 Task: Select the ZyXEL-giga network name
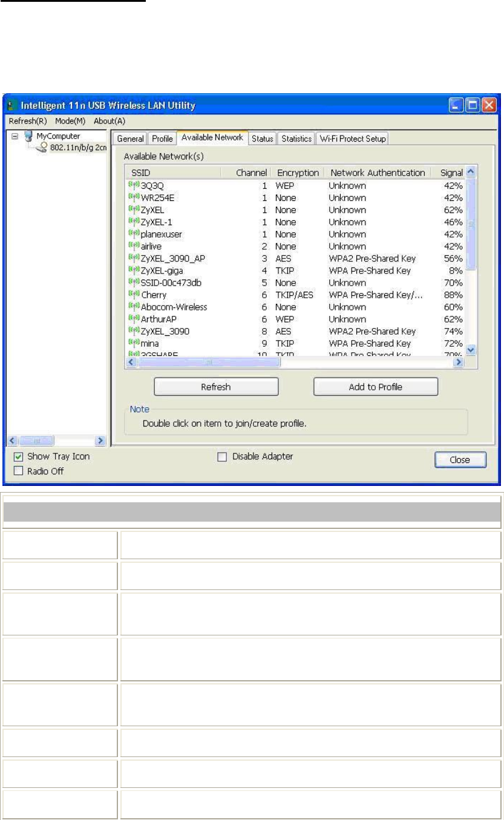coord(162,271)
